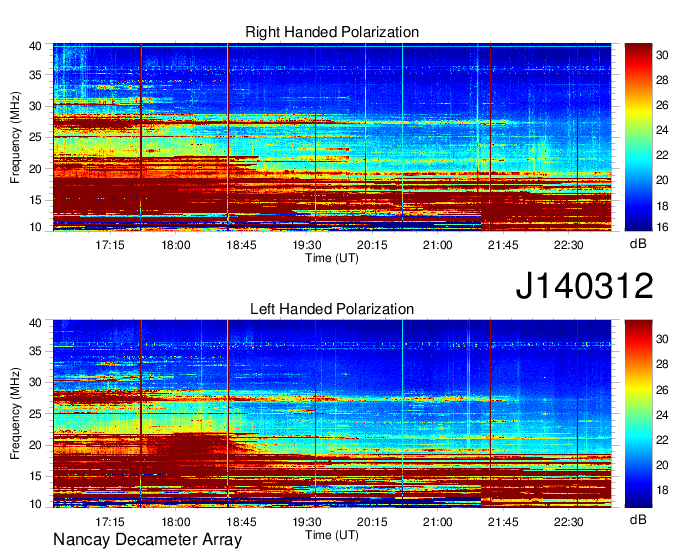This screenshot has width=680, height=552.
Task: Click 40 MHz tick on right-handed plot
Action: [x=35, y=46]
